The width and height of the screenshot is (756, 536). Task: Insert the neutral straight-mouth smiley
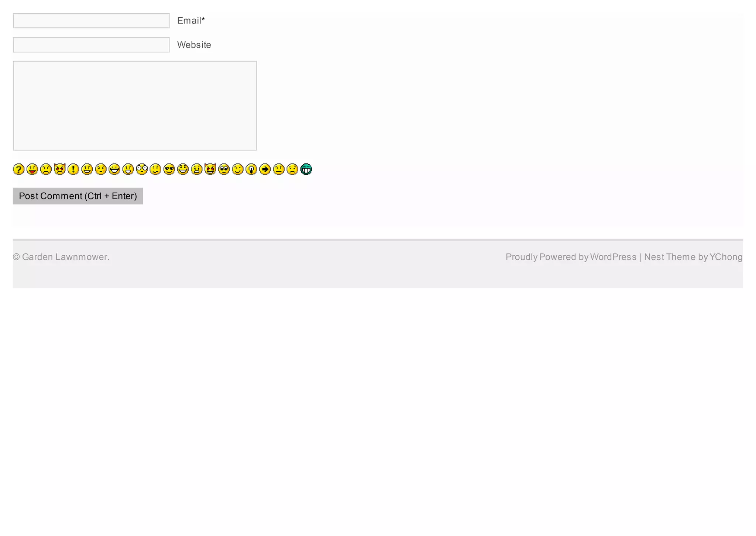coord(278,169)
